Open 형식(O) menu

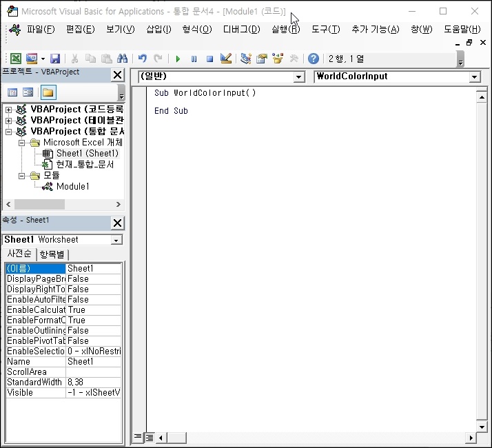click(x=197, y=30)
